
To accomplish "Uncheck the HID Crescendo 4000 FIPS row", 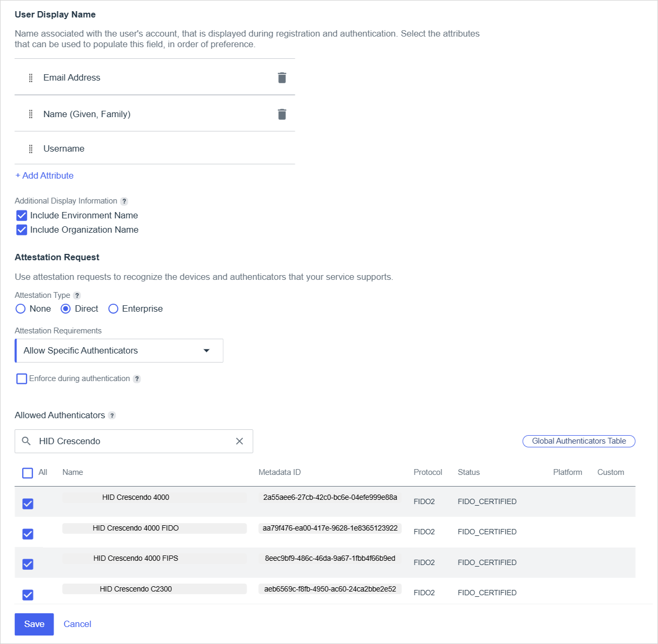I will pyautogui.click(x=28, y=564).
